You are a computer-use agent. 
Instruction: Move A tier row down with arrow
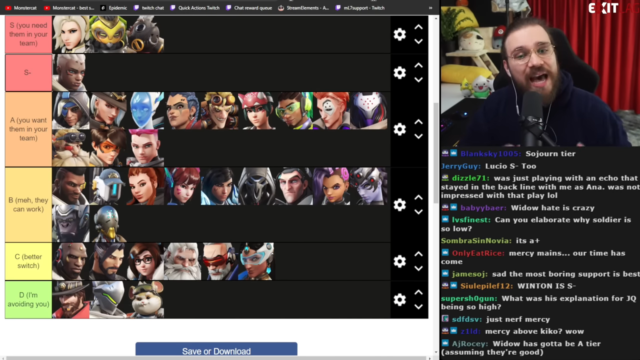[x=418, y=136]
